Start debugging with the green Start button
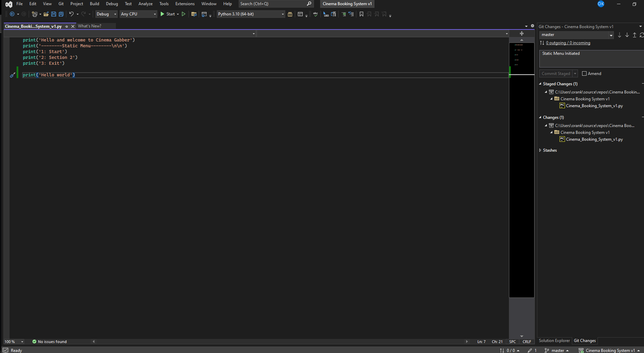644x353 pixels. [x=168, y=14]
